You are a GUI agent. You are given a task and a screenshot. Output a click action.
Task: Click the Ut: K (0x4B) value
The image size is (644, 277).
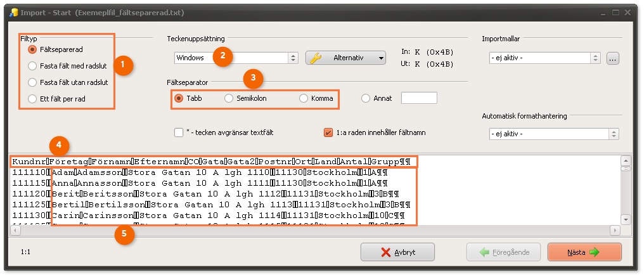point(434,64)
